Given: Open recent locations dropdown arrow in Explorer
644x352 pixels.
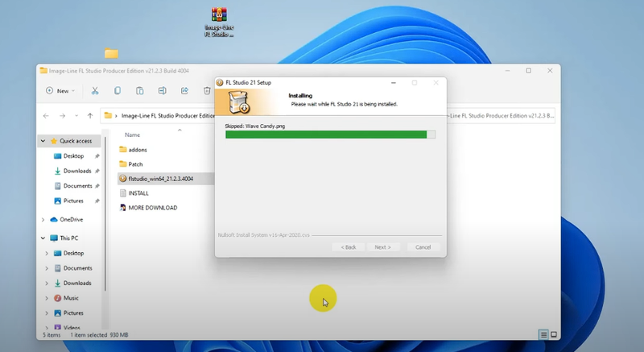Looking at the screenshot, I should 76,116.
